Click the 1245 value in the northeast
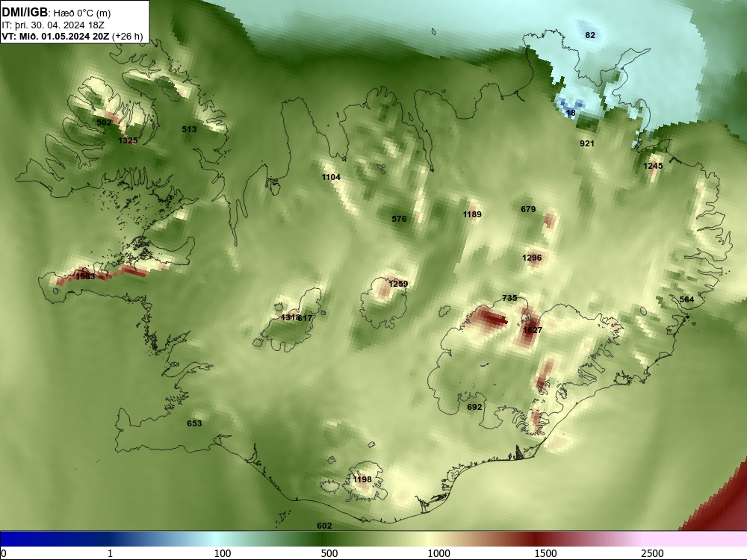Image resolution: width=747 pixels, height=560 pixels. tap(653, 166)
